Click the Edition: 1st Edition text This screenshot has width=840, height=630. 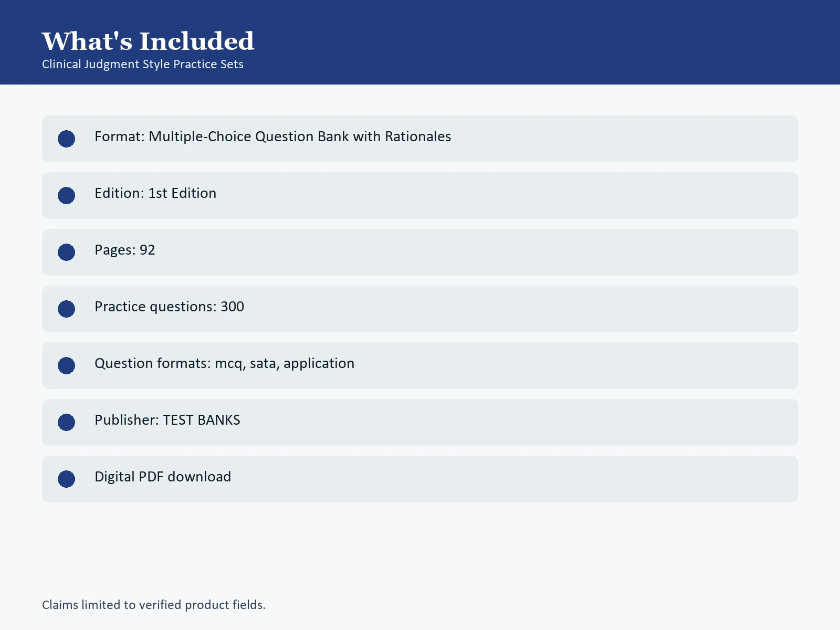(155, 193)
